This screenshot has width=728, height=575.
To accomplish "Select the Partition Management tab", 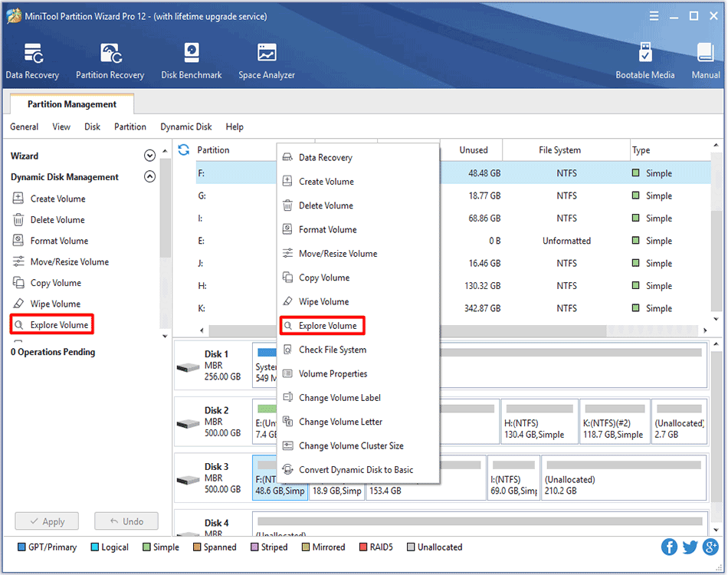I will 72,104.
